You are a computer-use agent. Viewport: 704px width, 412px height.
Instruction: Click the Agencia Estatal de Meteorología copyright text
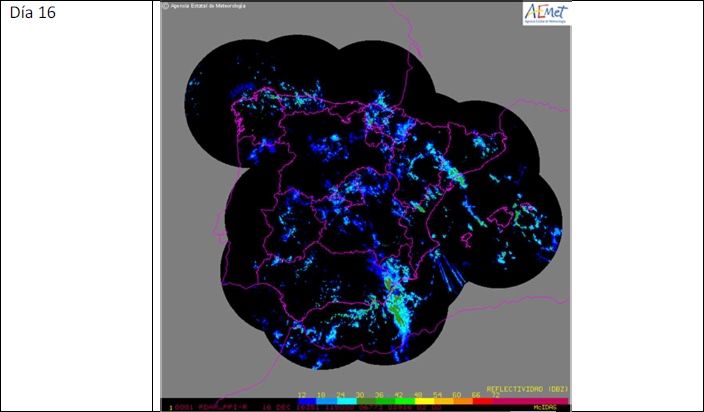pos(205,6)
